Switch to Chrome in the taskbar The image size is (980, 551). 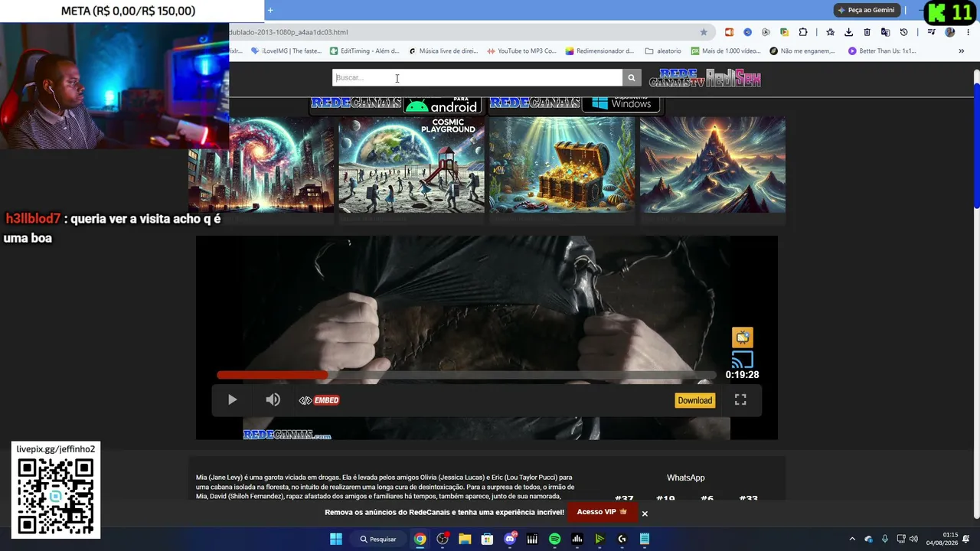(x=420, y=539)
